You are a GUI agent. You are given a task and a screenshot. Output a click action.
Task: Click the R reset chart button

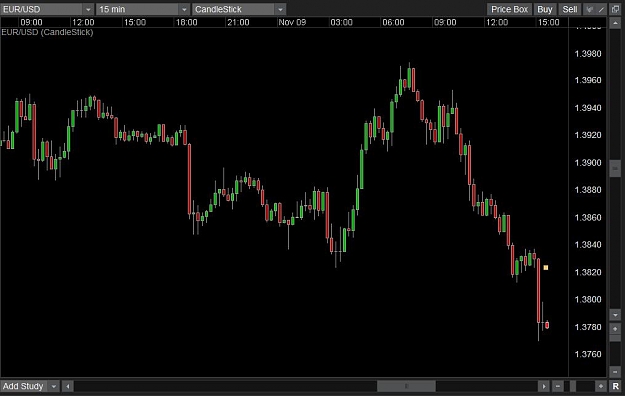coord(615,386)
